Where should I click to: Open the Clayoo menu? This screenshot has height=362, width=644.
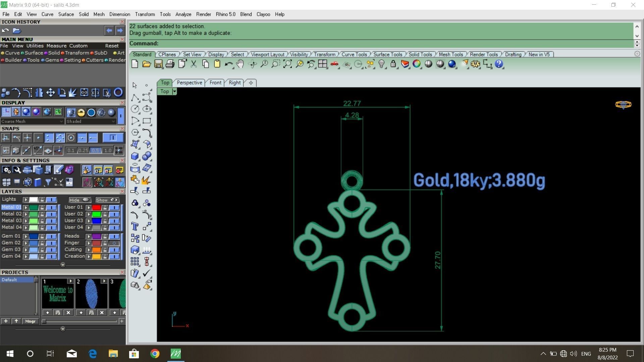(263, 14)
